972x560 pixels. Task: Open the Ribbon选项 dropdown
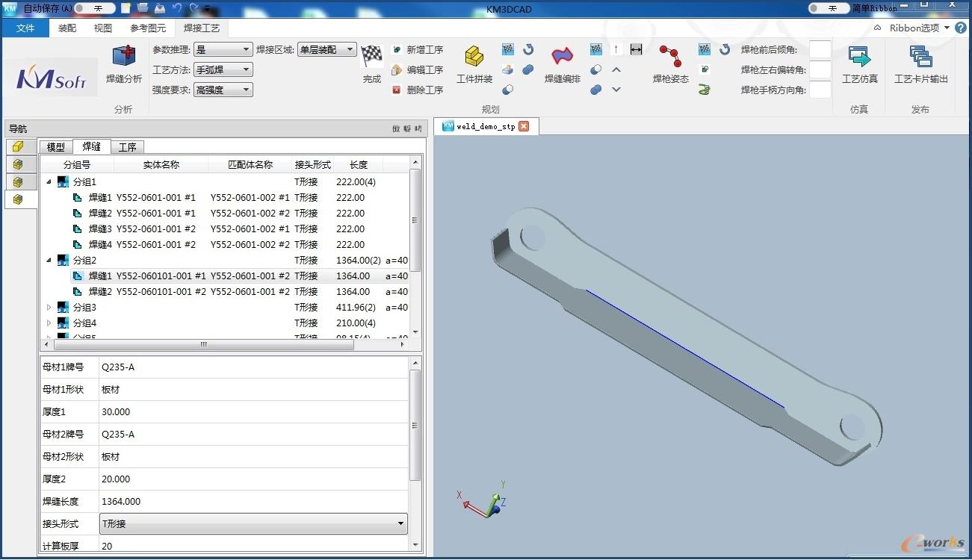tap(919, 28)
